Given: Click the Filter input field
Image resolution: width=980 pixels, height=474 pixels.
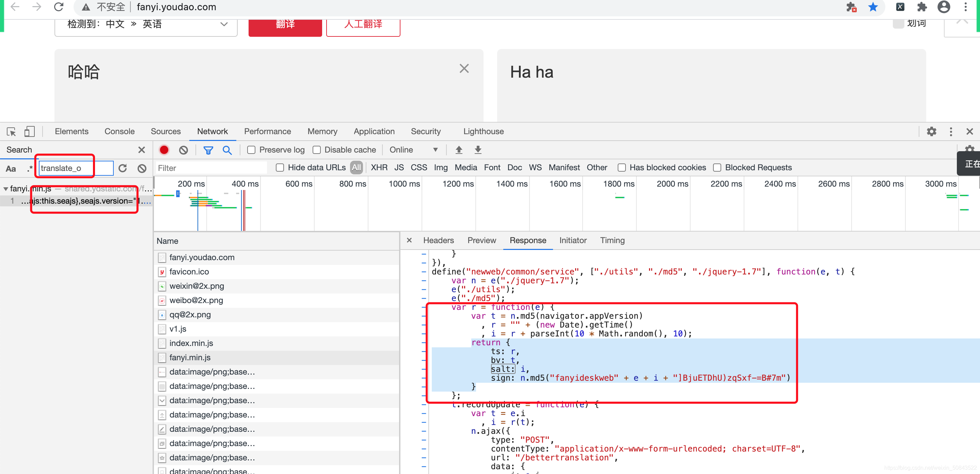Looking at the screenshot, I should (211, 168).
